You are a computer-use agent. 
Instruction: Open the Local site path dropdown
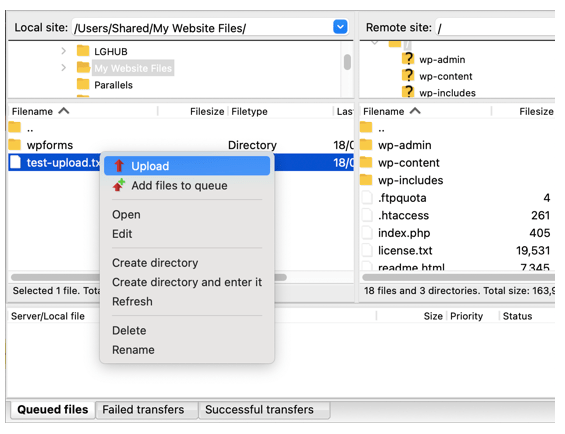point(340,27)
